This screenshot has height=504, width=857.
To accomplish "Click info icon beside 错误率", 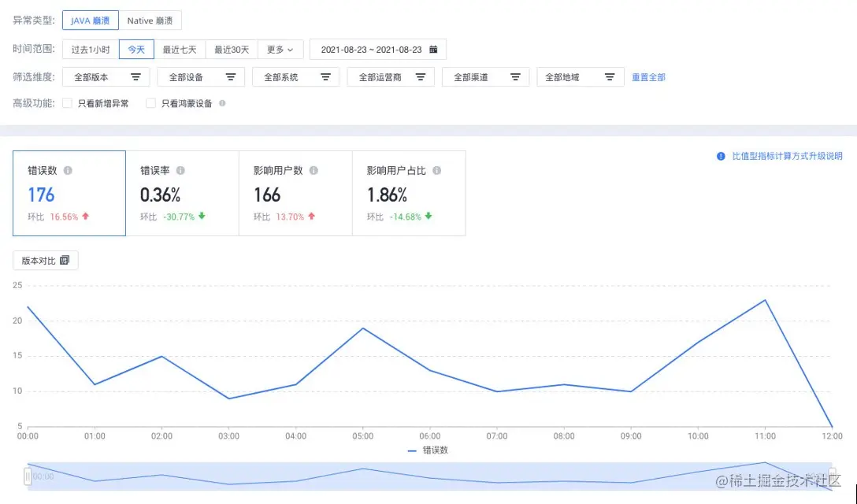I will pyautogui.click(x=180, y=171).
